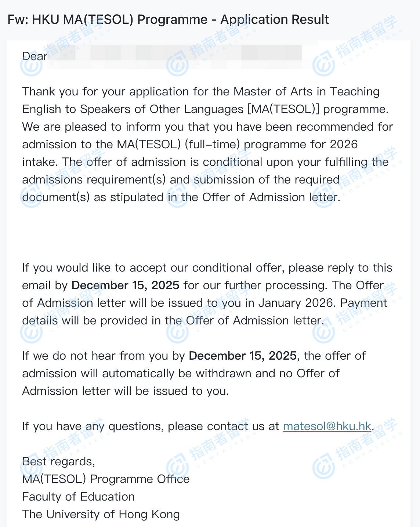This screenshot has height=527, width=420.
Task: Click 'The University of Hong Kong' signature line
Action: tap(101, 515)
